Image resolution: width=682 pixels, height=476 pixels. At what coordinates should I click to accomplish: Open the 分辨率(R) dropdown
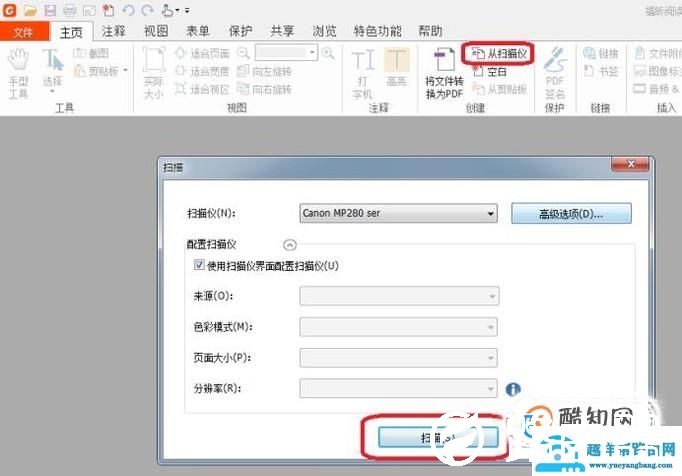click(398, 389)
